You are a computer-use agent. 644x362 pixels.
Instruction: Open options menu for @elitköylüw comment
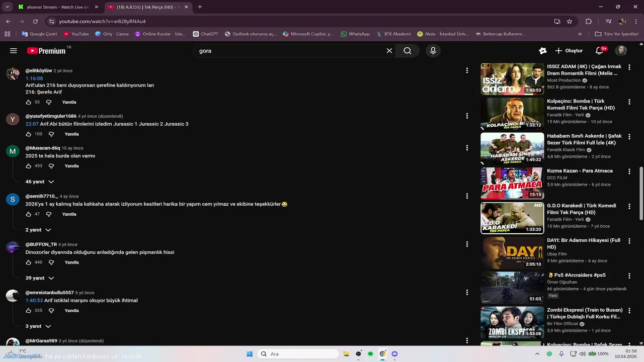[467, 71]
